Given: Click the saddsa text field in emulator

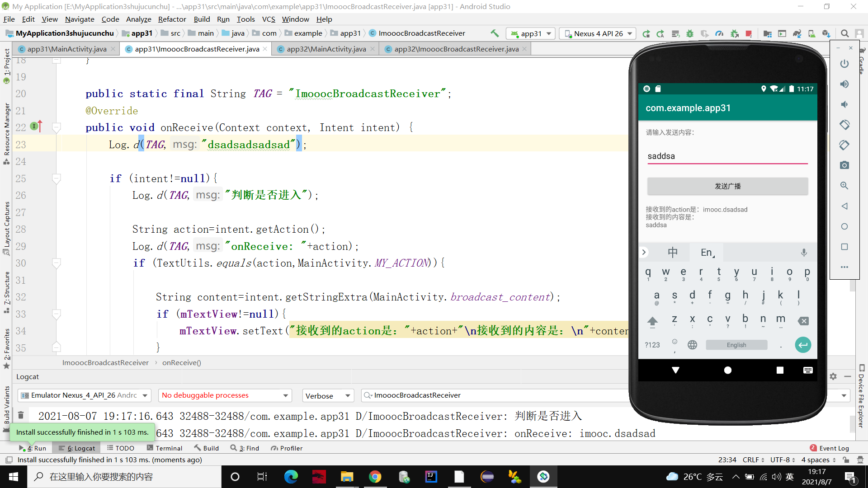Looking at the screenshot, I should (x=727, y=156).
